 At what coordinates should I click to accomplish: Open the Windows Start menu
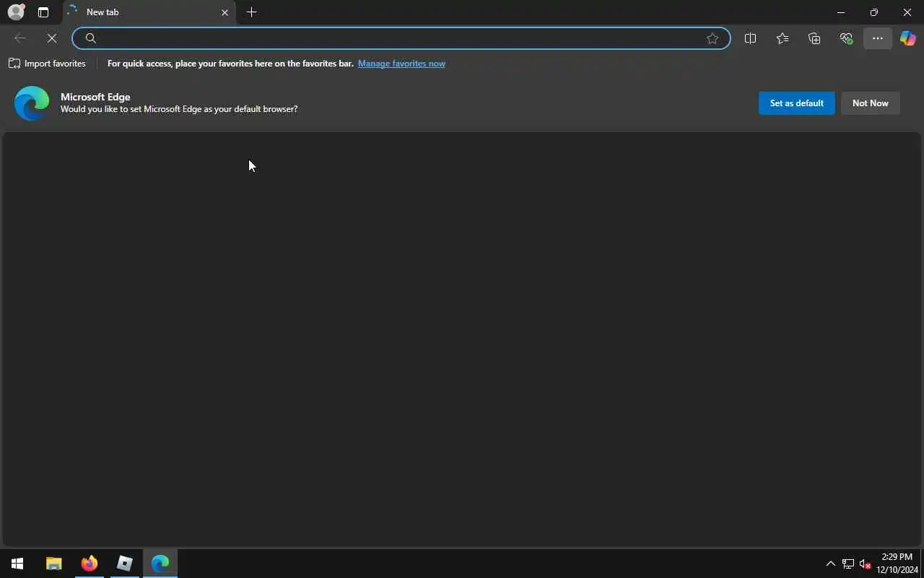(x=17, y=564)
